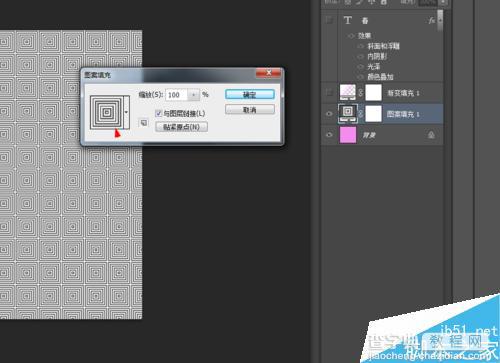Select the 图案填充 1 layer name
Viewport: 500px width, 363px height.
click(x=403, y=114)
